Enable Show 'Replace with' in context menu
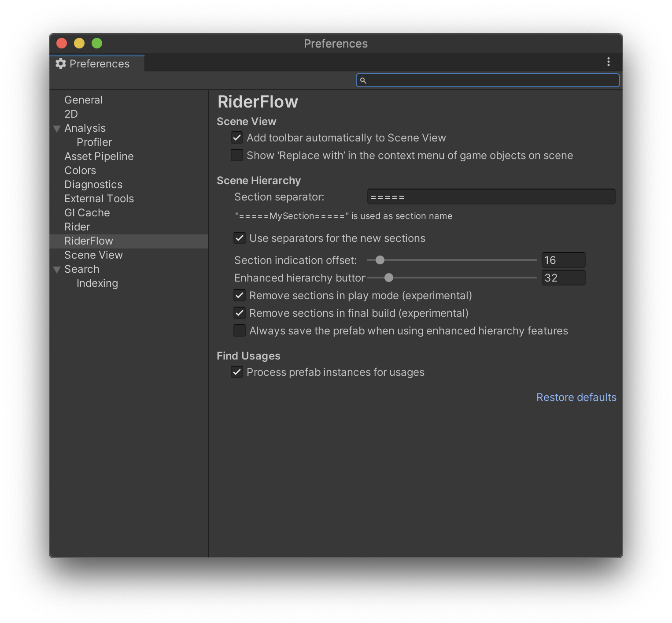This screenshot has width=672, height=623. pos(237,155)
